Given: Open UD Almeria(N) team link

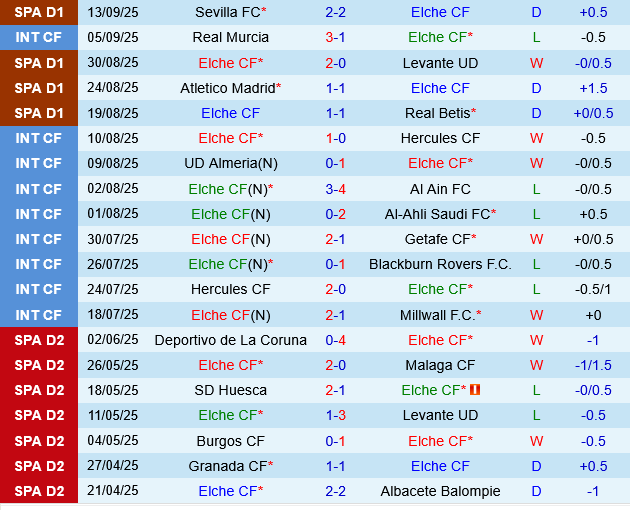Looking at the screenshot, I should tap(230, 163).
